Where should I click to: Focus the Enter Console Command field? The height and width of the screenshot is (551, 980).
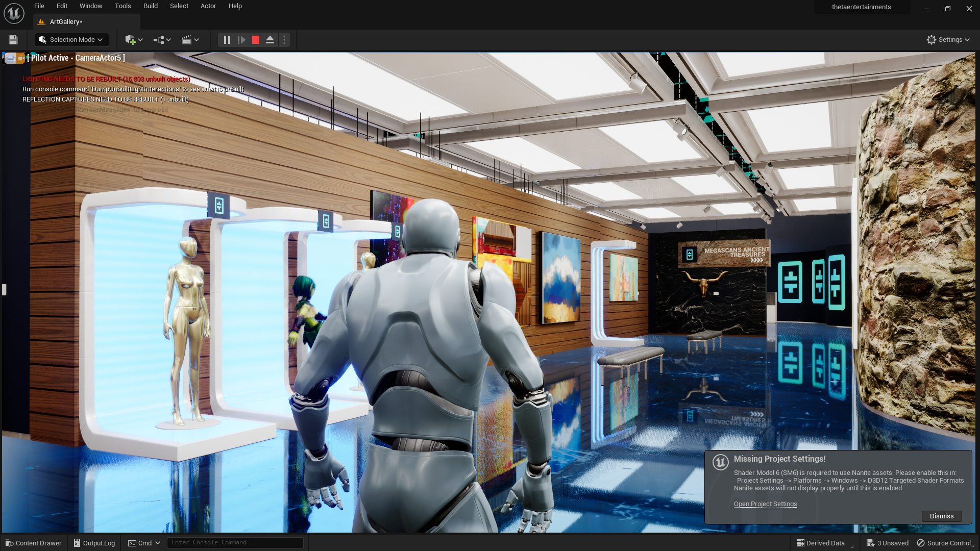point(235,542)
